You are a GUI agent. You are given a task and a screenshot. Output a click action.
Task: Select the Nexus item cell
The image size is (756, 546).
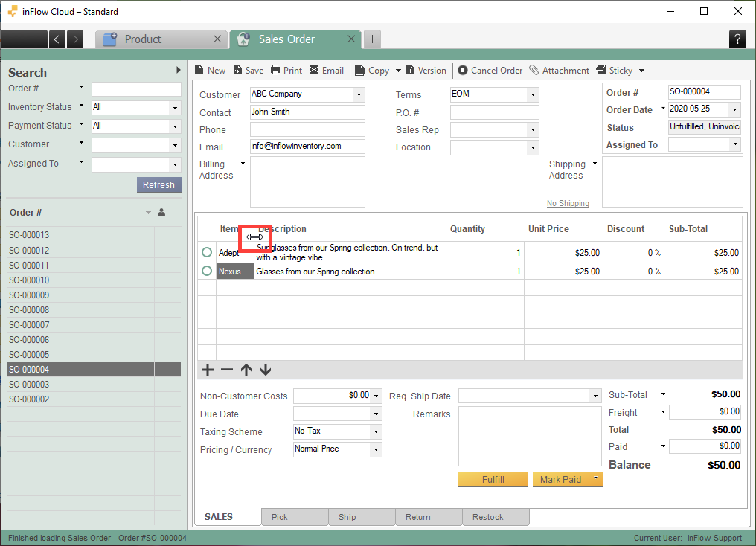point(235,272)
